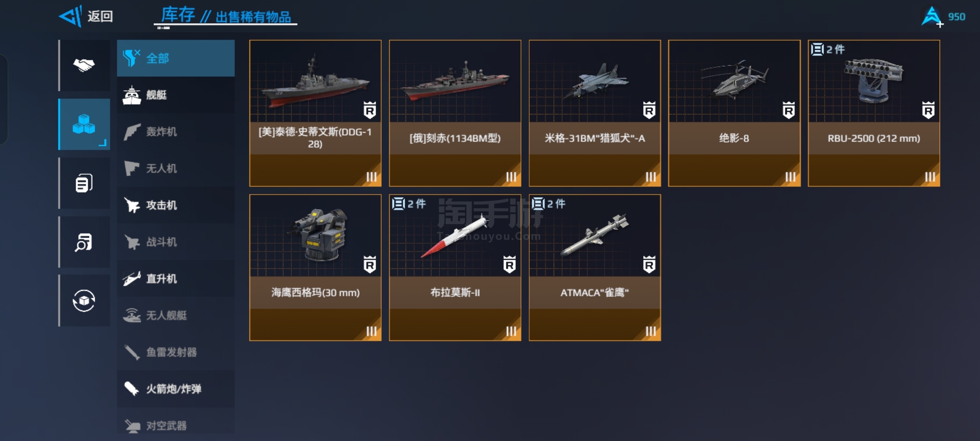Select the 泰德·史蒂文斯 DDG-128 ship card
The image size is (980, 441).
coord(315,113)
